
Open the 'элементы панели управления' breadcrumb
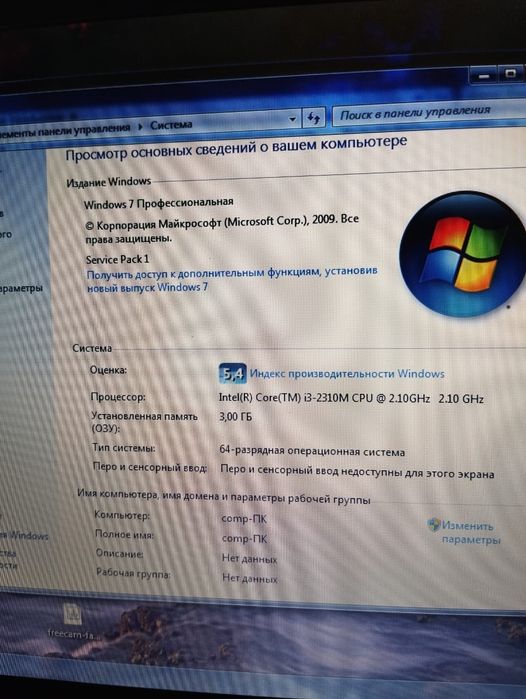(65, 130)
